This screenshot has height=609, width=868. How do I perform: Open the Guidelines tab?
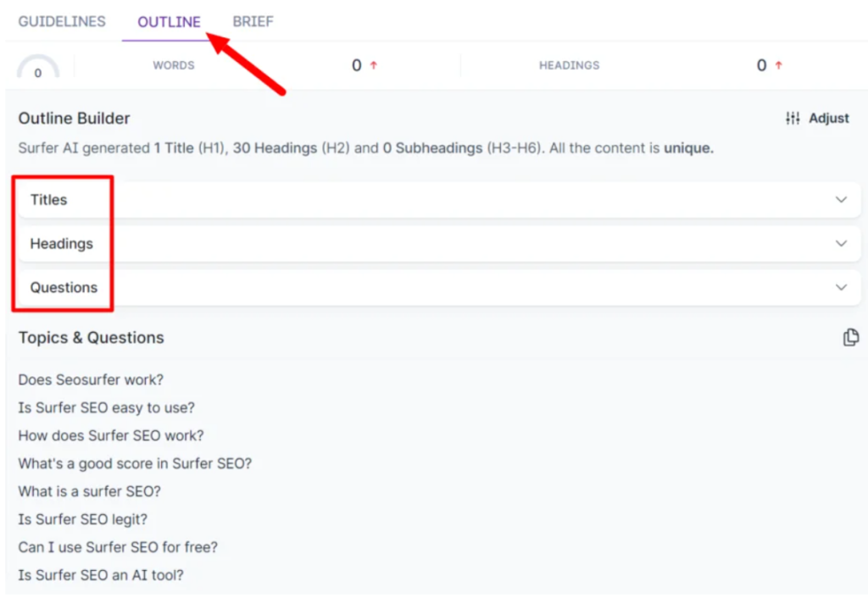click(x=62, y=21)
